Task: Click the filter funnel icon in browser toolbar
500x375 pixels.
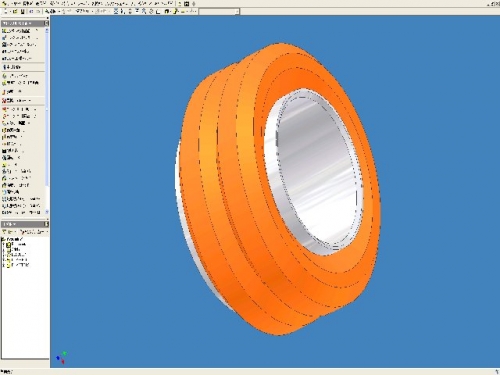Action: [x=4, y=231]
